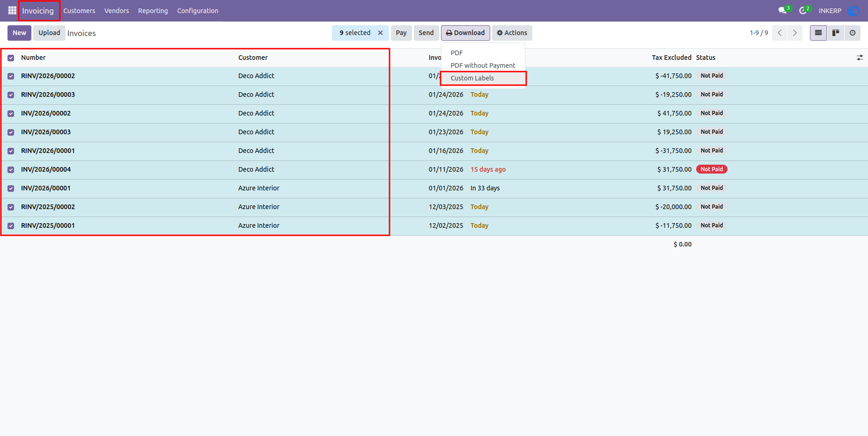868x436 pixels.
Task: Click the Pay button
Action: (401, 33)
